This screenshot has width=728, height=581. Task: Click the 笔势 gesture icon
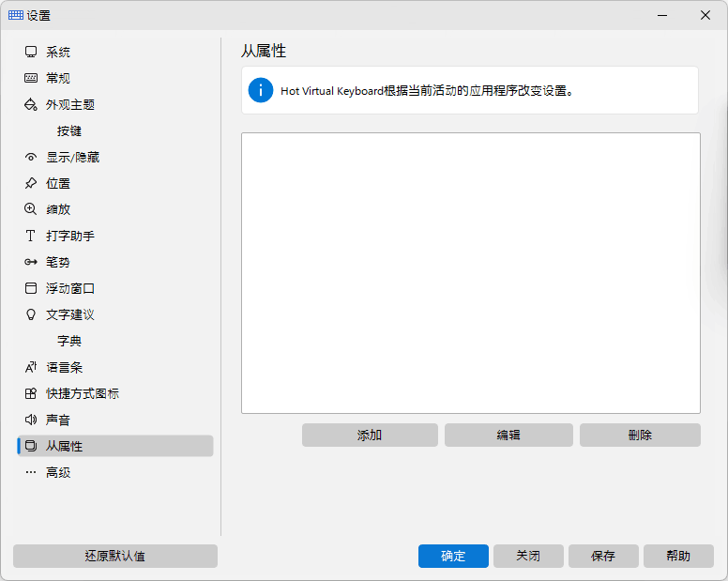coord(31,262)
